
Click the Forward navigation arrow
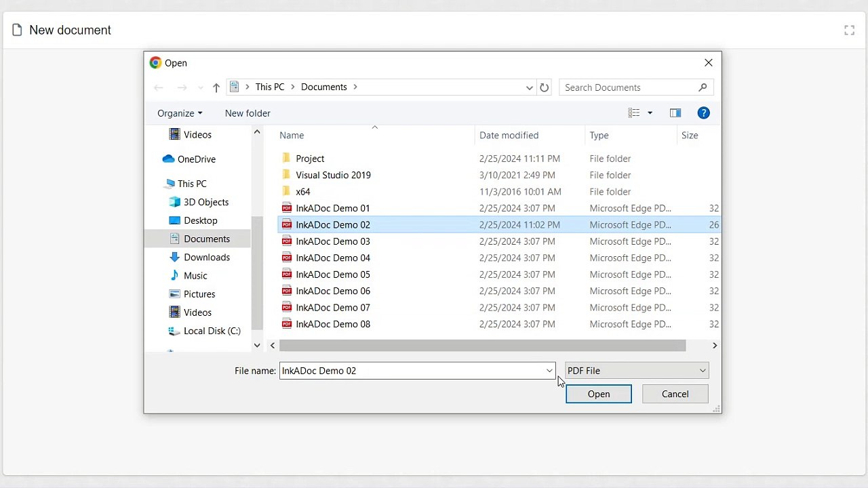(x=182, y=87)
